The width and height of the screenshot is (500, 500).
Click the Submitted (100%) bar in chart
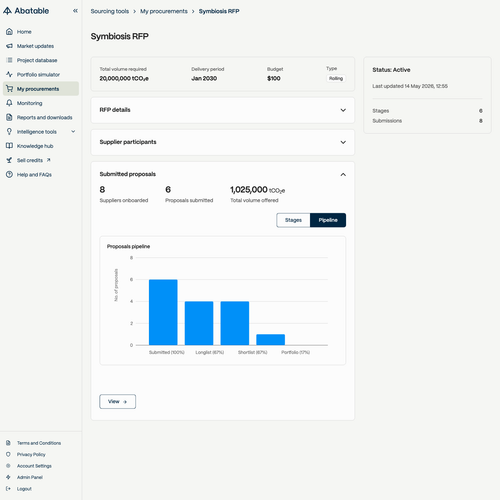point(163,312)
